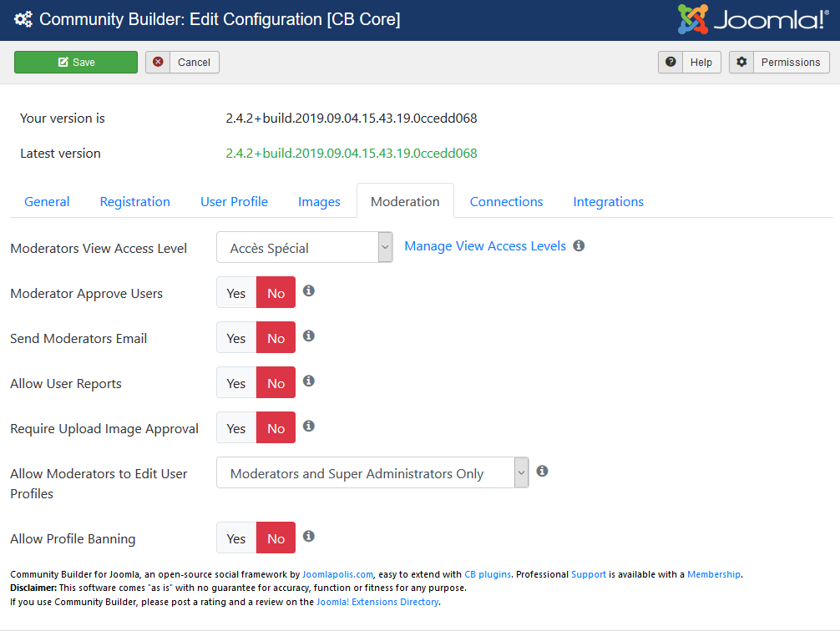Viewport: 840px width, 631px height.
Task: Switch to the General tab
Action: pos(47,201)
